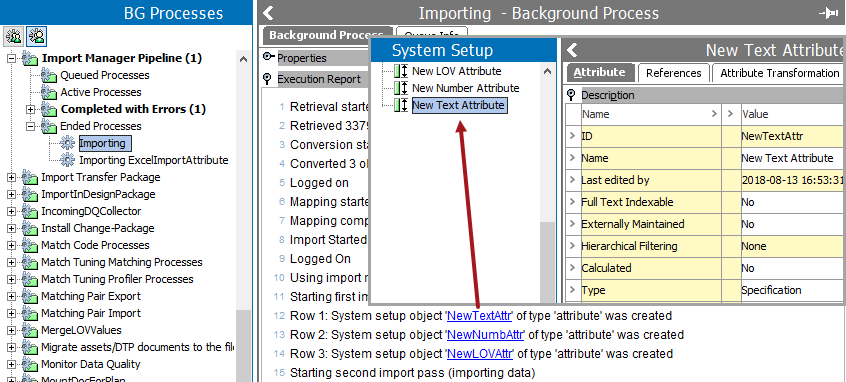Click the New LOV Attribute icon

pyautogui.click(x=401, y=71)
